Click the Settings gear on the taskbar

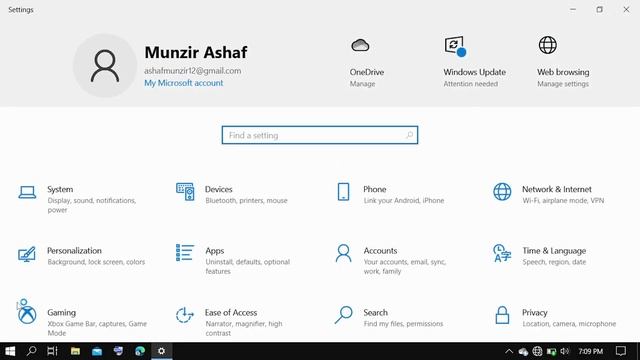coord(162,351)
